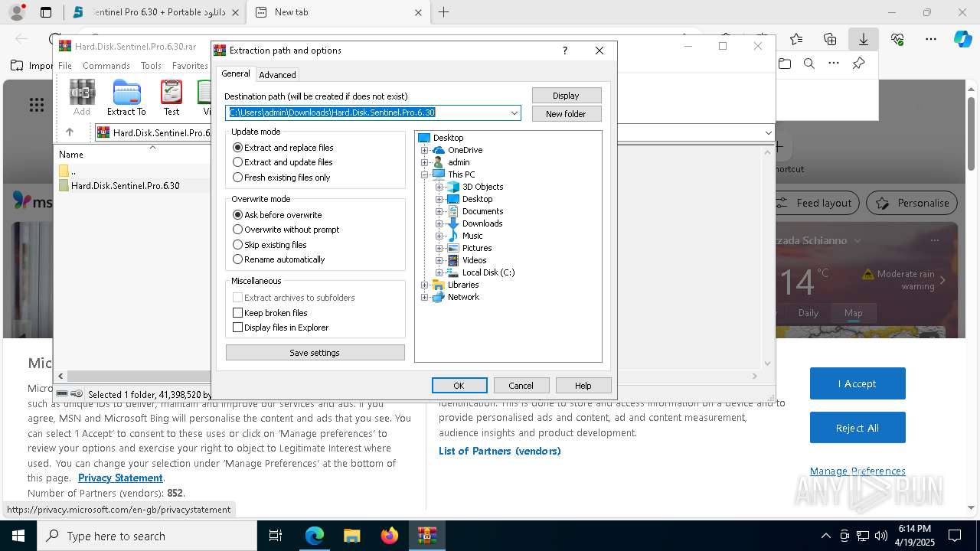Open Edge favorites star icon

(x=796, y=39)
